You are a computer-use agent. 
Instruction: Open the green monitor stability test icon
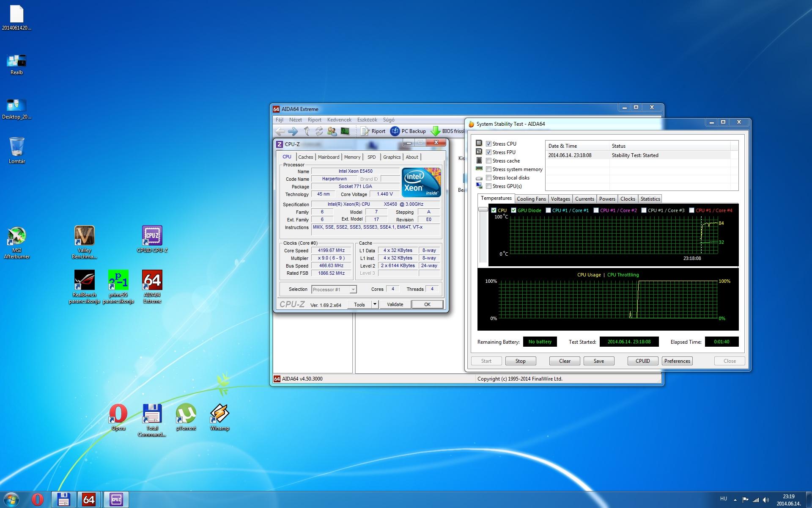tap(345, 131)
